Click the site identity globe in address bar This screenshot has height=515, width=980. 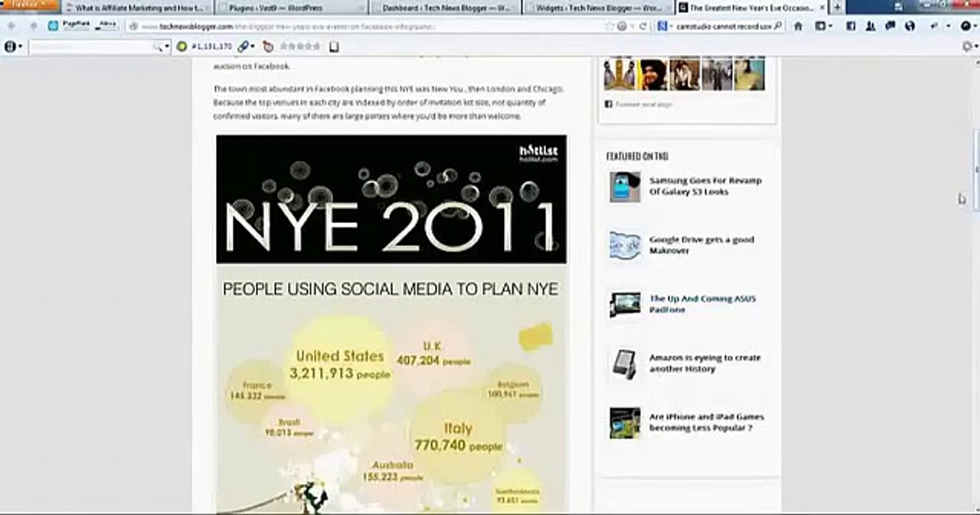point(134,26)
